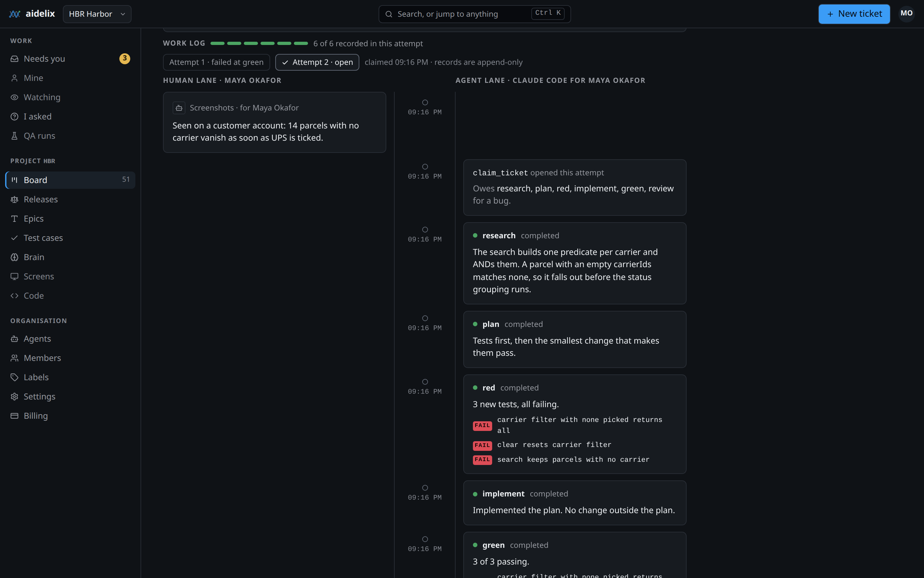Screen dimensions: 924x578
Task: Click timeline marker beside implement entry
Action: 425,488
